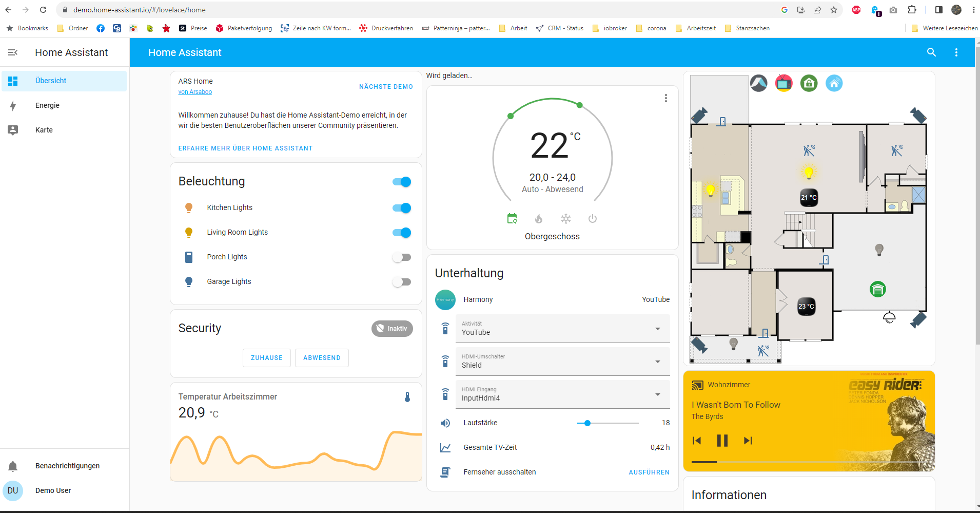Click the media progress bar on Wohnzimmer card
Image resolution: width=980 pixels, height=513 pixels.
809,462
